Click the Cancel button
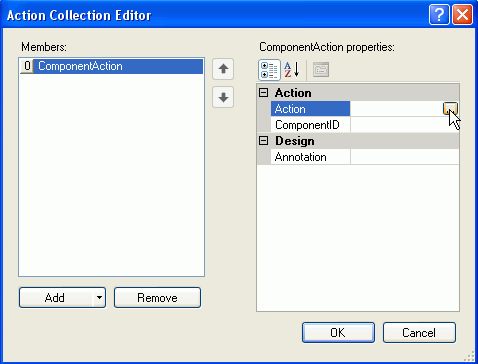 tap(419, 332)
